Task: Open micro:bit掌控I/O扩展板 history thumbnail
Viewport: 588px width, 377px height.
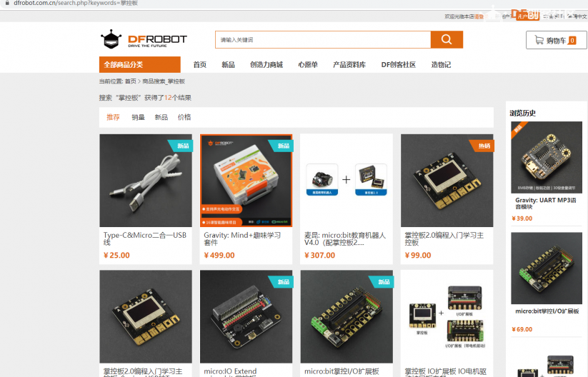Action: (x=547, y=268)
